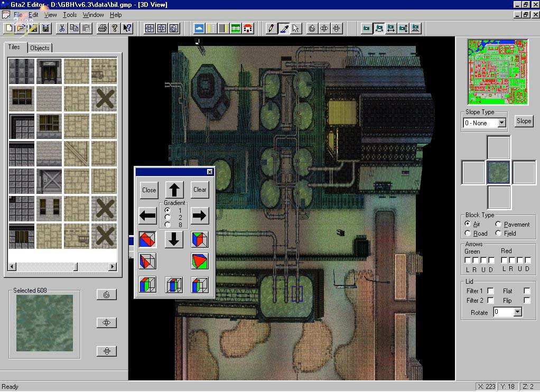Click the rotate button beside Selected tile preview
This screenshot has height=392, width=540.
pyautogui.click(x=106, y=294)
